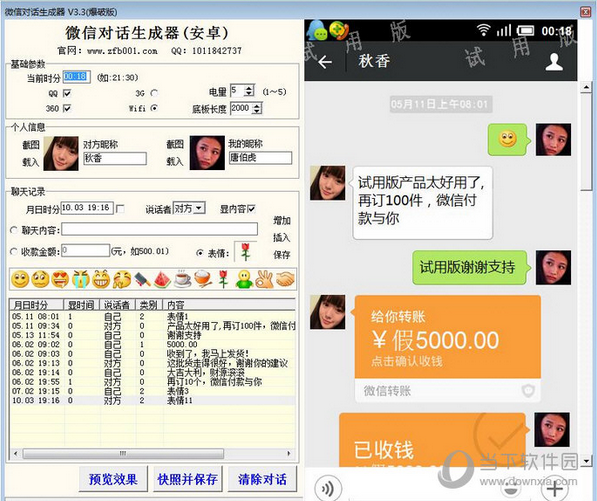Pick the crying-laughing emoji

pos(81,279)
